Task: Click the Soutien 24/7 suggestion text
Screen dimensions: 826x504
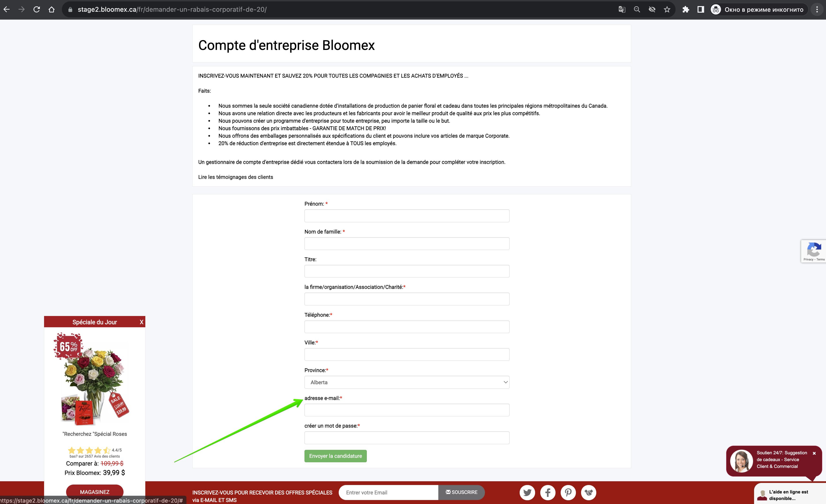Action: [x=781, y=459]
